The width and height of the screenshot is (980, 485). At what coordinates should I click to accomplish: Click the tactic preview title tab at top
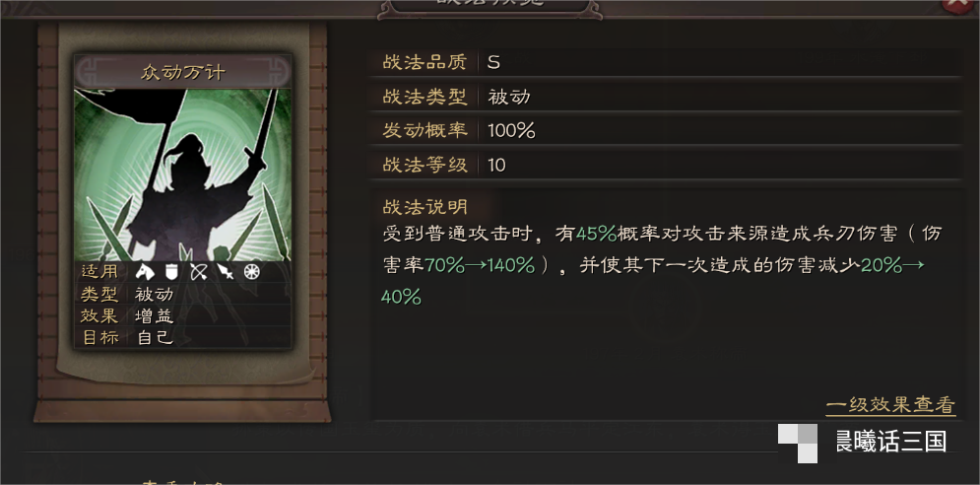pyautogui.click(x=490, y=6)
